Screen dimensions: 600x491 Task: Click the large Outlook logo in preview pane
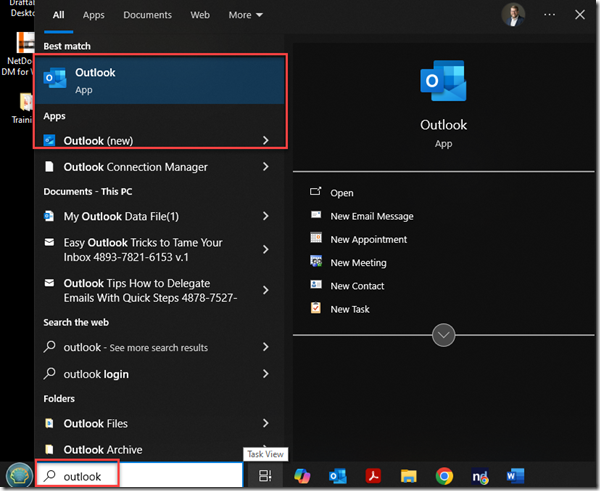pos(443,81)
